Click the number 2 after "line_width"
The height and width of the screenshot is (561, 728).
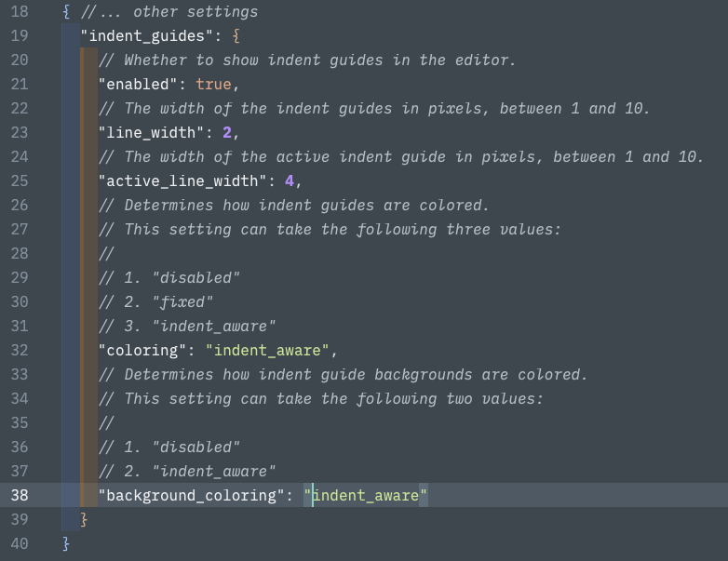click(227, 133)
